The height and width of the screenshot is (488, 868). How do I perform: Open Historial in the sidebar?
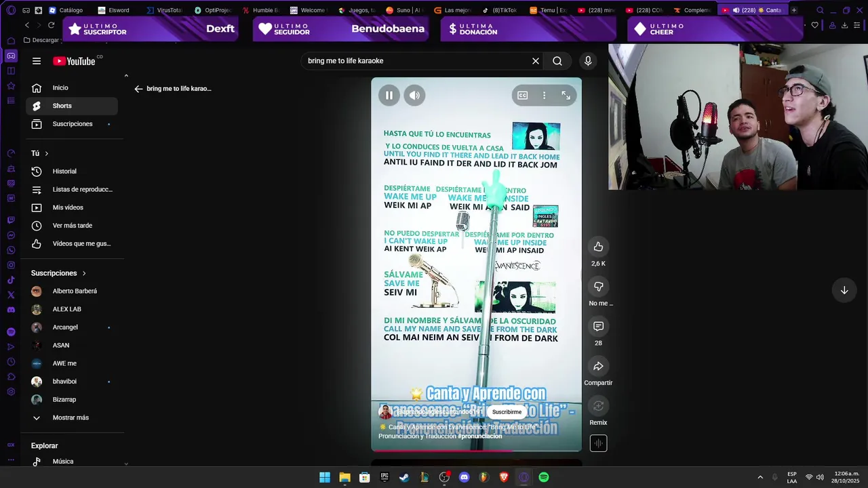72,171
